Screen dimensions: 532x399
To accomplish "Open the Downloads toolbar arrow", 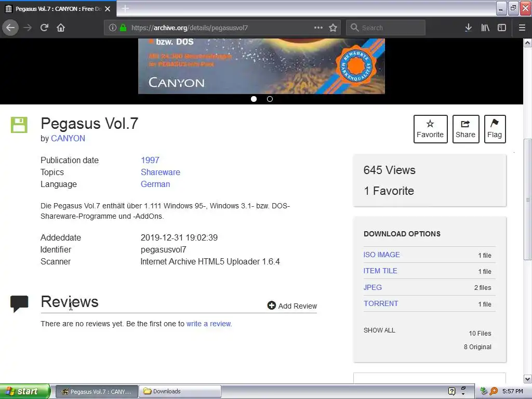I will [x=468, y=28].
